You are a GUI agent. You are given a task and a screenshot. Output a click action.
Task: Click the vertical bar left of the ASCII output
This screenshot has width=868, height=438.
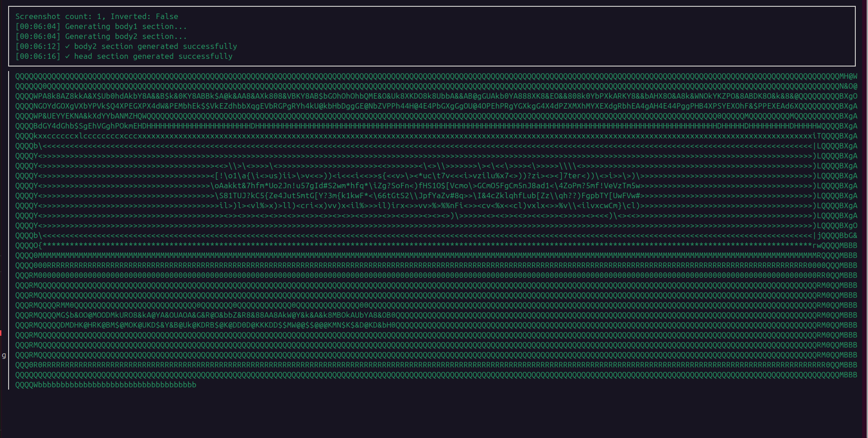(x=9, y=230)
